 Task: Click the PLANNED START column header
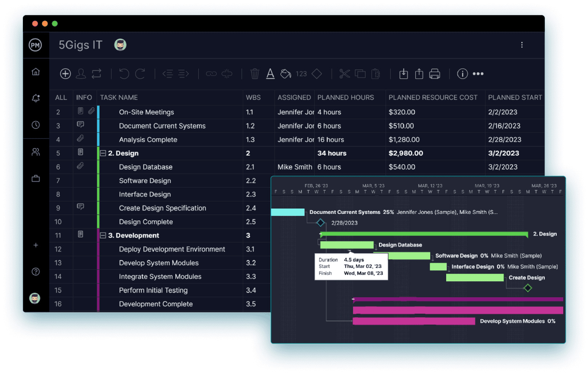coord(515,98)
